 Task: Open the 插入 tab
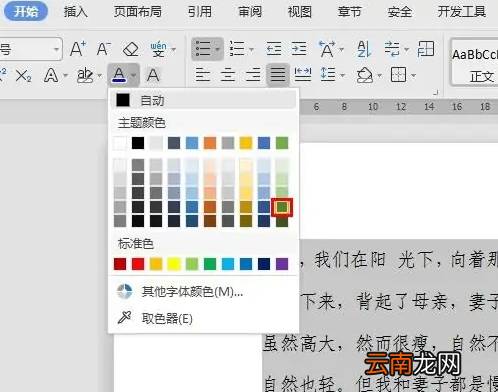tap(76, 12)
